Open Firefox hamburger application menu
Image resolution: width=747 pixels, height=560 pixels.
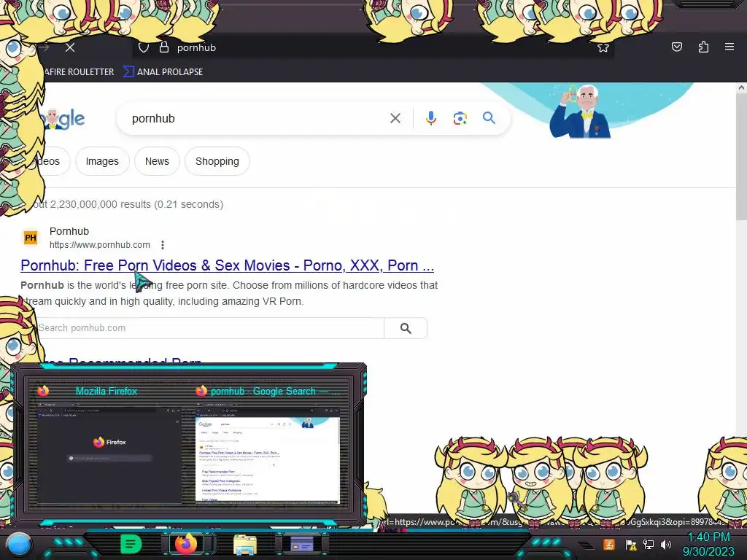pos(729,47)
